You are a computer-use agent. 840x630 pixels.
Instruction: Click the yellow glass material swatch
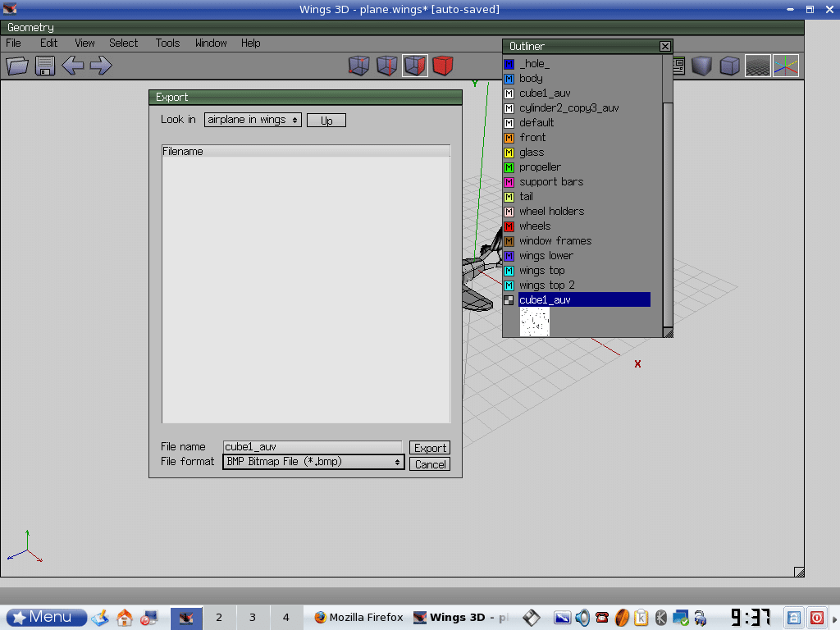point(509,153)
